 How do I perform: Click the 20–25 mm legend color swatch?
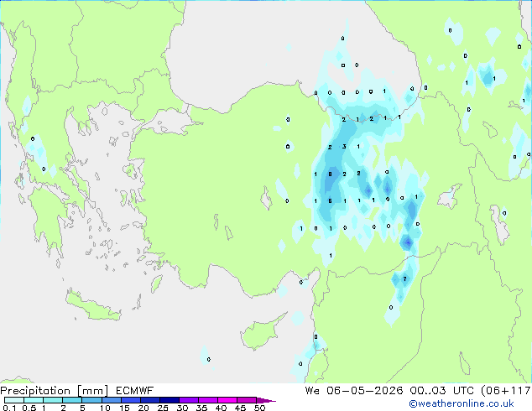click(149, 400)
